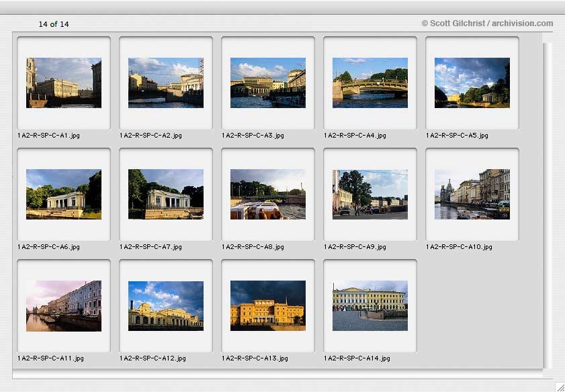
Task: Click the filename label 1A2-R-SP-C-A11.jpg
Action: click(x=50, y=358)
